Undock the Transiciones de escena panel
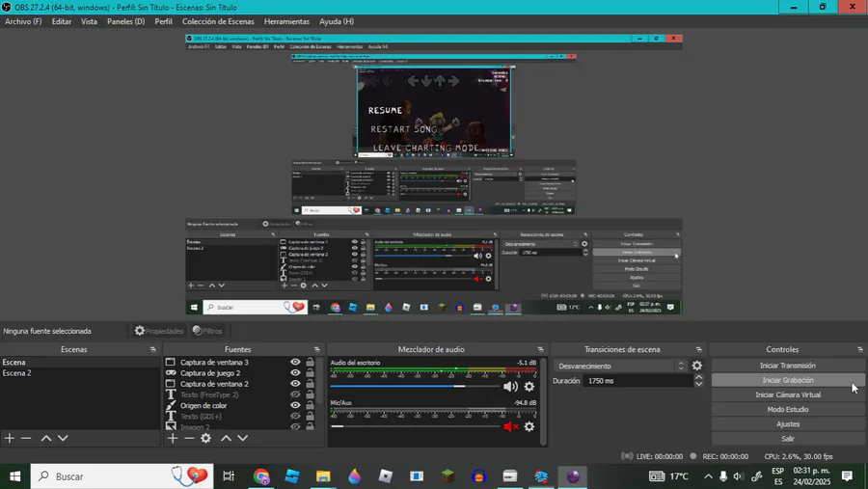The image size is (868, 489). [698, 349]
